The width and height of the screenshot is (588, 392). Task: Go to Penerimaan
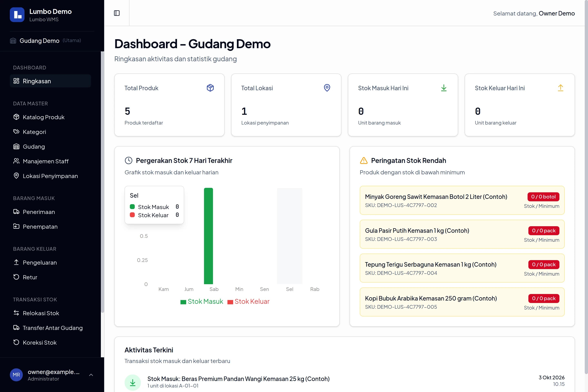[x=50, y=212]
